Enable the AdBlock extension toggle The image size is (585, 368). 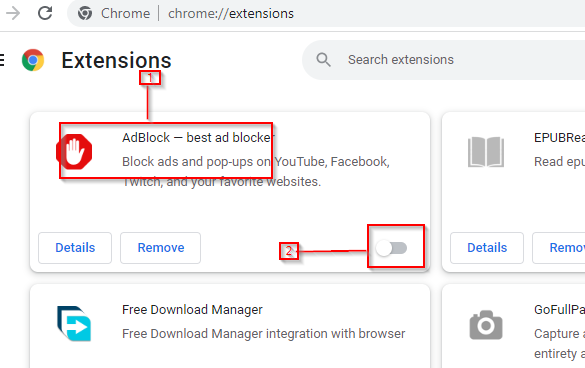click(391, 248)
